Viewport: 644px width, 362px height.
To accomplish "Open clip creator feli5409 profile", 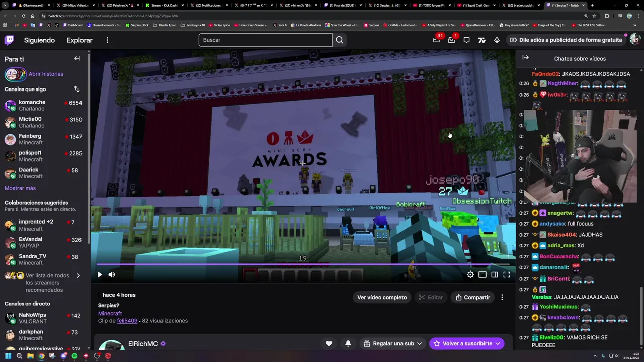I will point(127,321).
